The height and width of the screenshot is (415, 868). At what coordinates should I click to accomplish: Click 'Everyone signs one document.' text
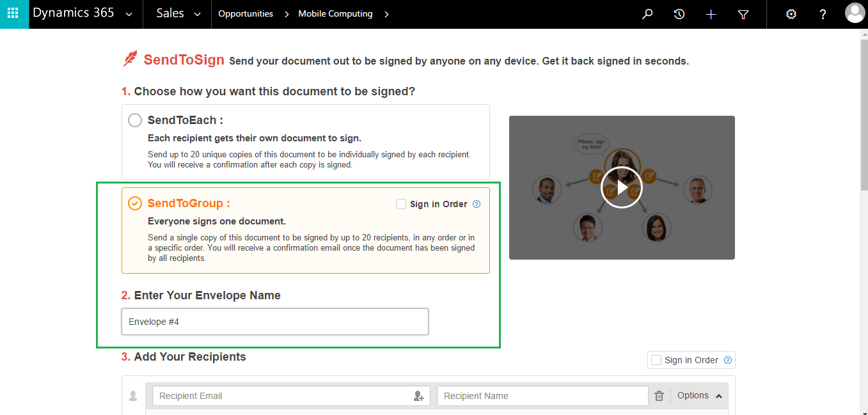(217, 221)
